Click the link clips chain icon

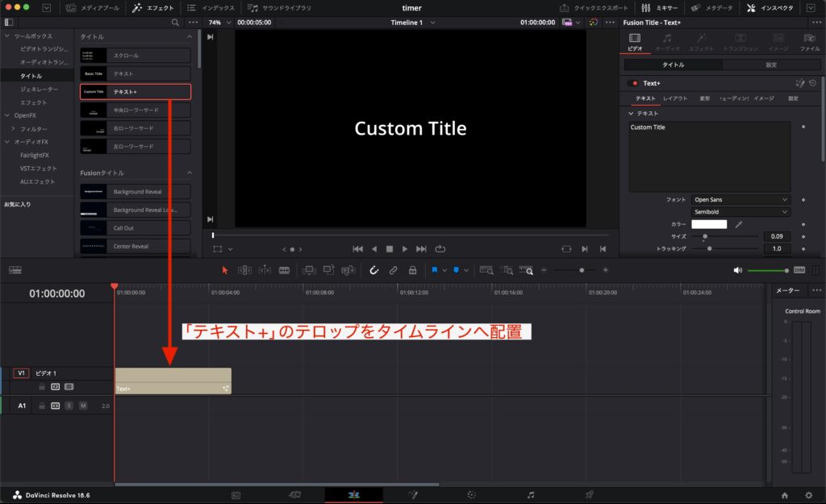(393, 271)
